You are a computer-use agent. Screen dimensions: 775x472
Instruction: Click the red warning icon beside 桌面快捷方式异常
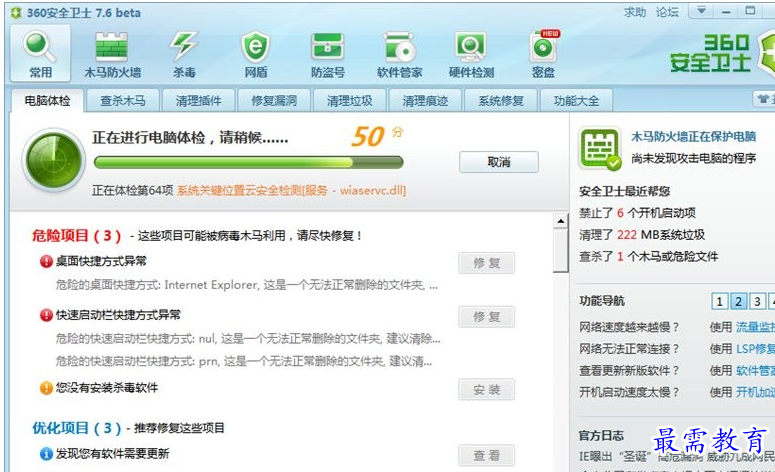pos(46,261)
